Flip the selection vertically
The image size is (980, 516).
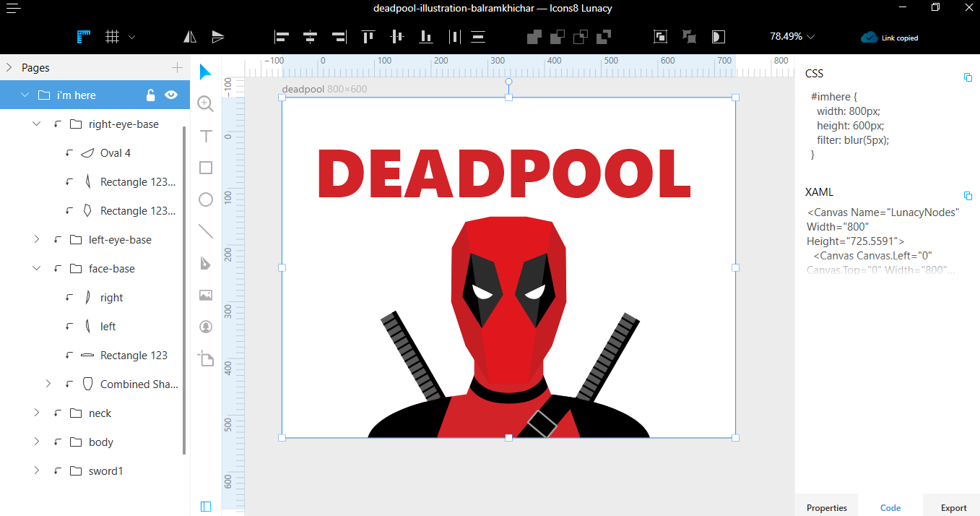pyautogui.click(x=218, y=37)
